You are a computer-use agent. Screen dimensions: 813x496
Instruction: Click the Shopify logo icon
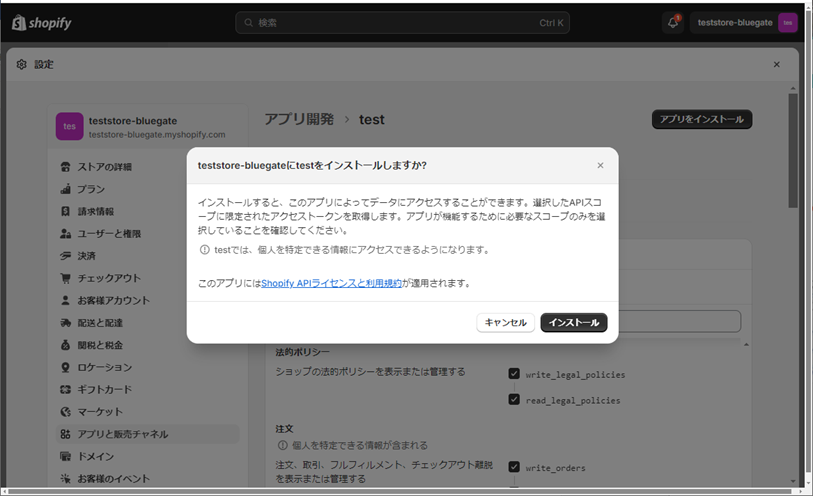[x=19, y=22]
